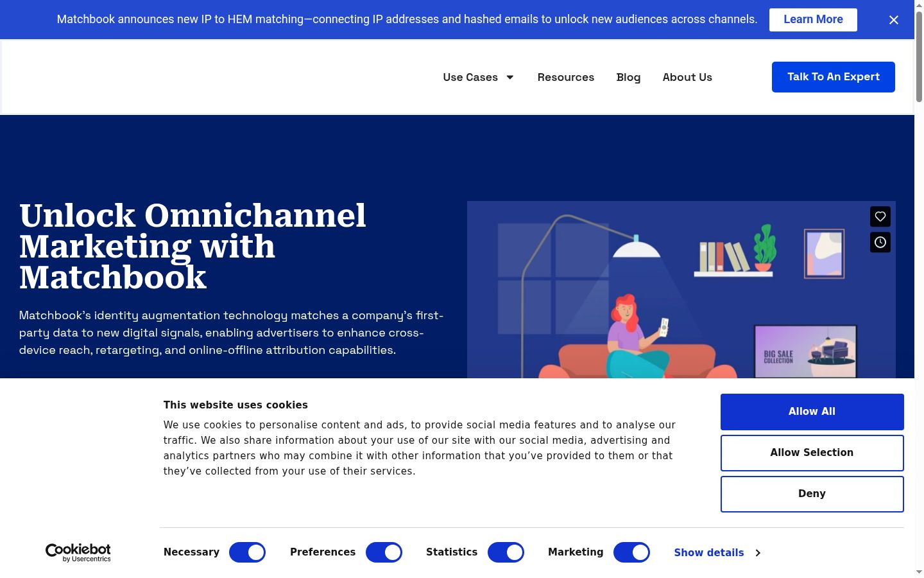Go to the Blog page
Image resolution: width=924 pixels, height=578 pixels.
(628, 77)
